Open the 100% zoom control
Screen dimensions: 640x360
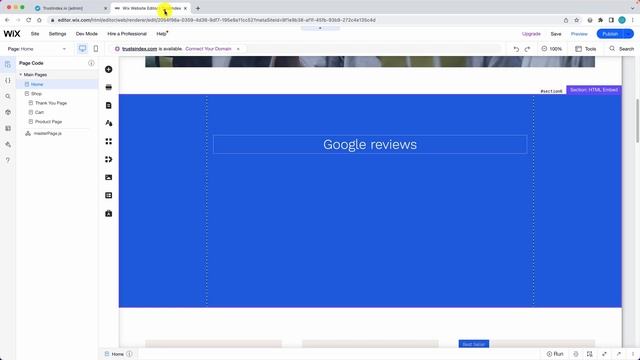(x=551, y=49)
